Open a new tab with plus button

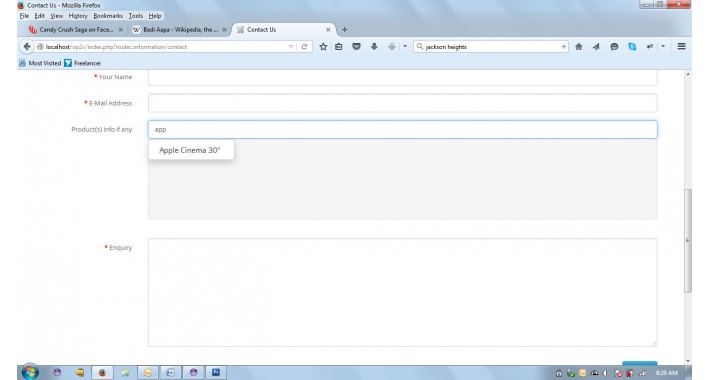pos(344,30)
